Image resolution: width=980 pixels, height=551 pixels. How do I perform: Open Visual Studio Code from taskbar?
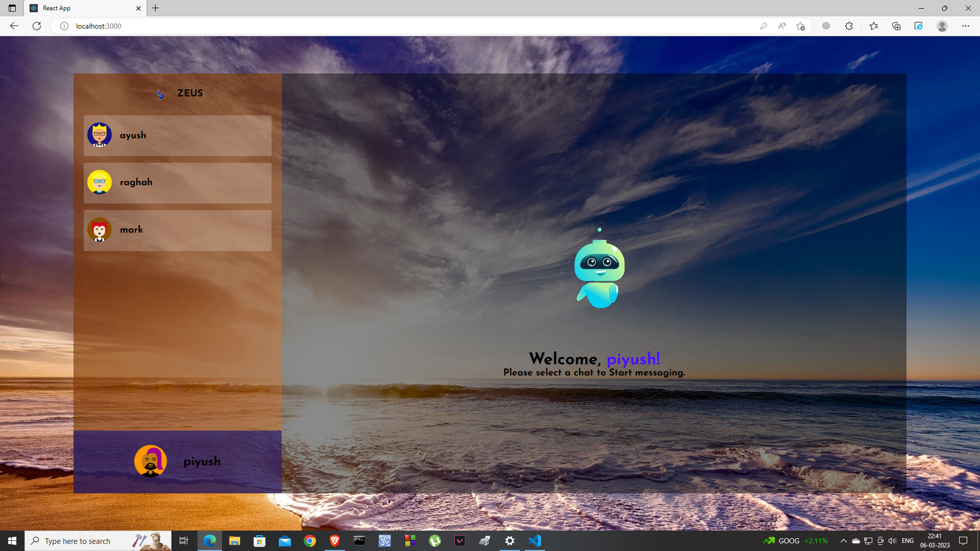pyautogui.click(x=534, y=541)
